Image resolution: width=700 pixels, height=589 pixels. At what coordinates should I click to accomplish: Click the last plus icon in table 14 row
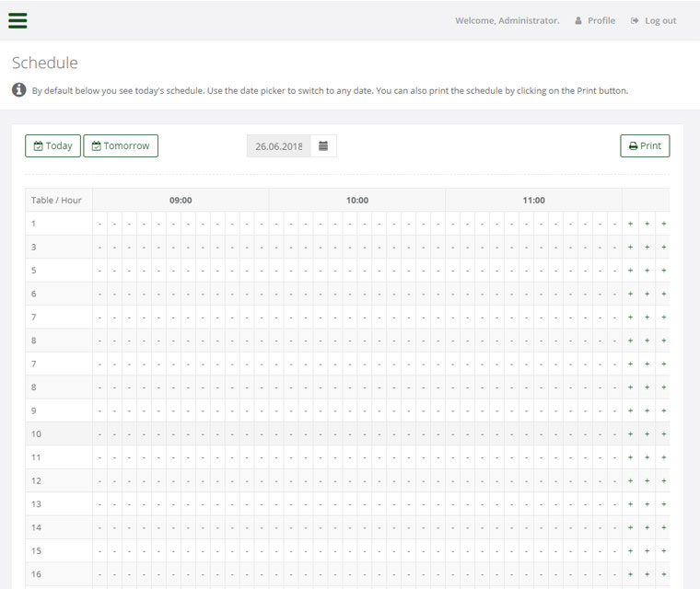tap(664, 527)
